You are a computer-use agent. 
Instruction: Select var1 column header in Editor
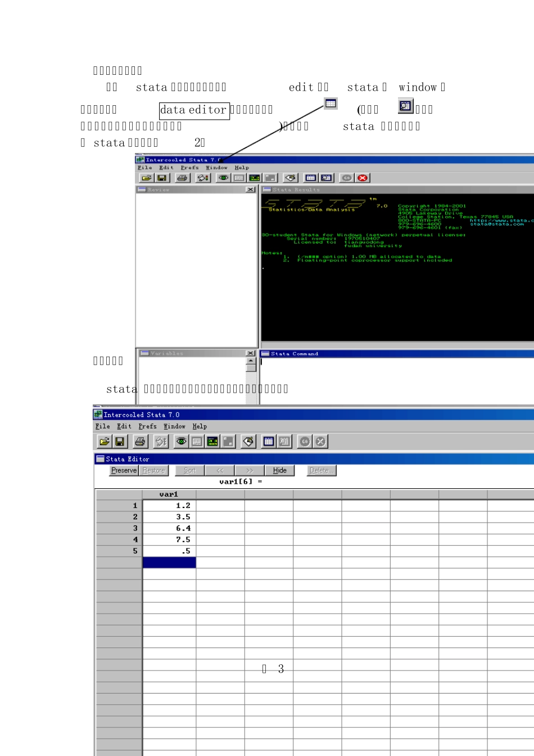click(x=169, y=494)
